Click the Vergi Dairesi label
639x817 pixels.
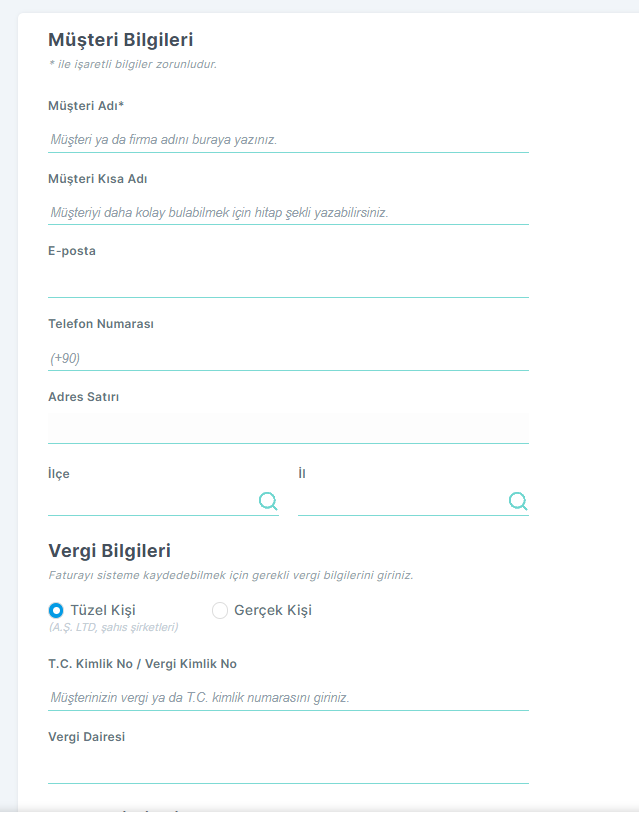click(87, 737)
